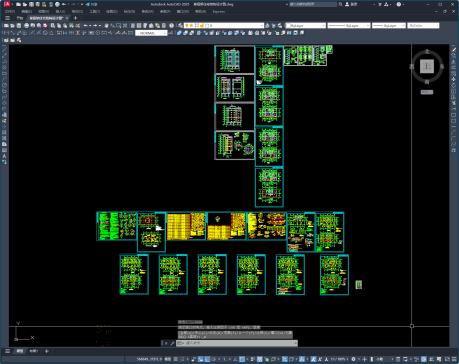Open the drawing units dropdown in status bar

tap(382, 359)
